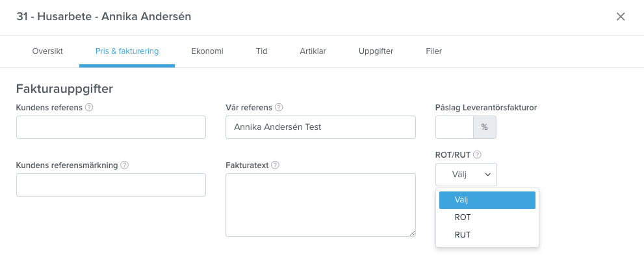The height and width of the screenshot is (257, 644).
Task: Go to the Tid tab
Action: (262, 51)
